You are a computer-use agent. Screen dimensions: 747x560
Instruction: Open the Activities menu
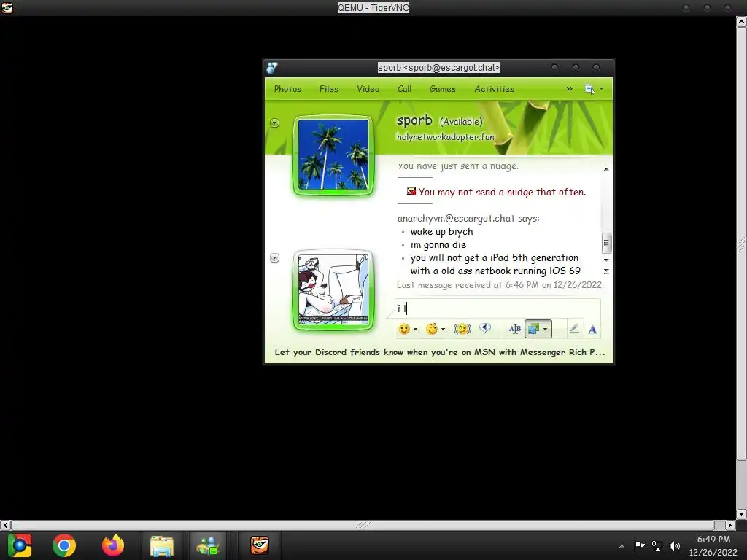pos(494,89)
